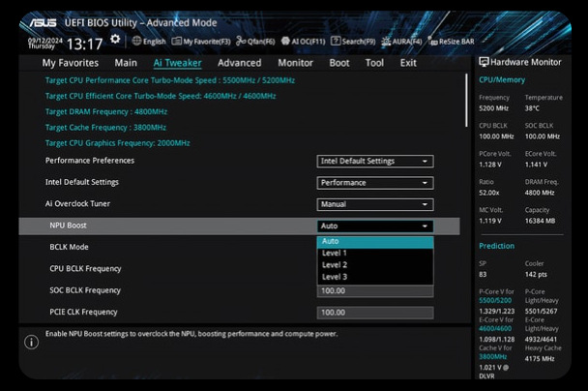Click the 4600/4600 E-Core link
Screen dimensions: 588x391
point(495,329)
